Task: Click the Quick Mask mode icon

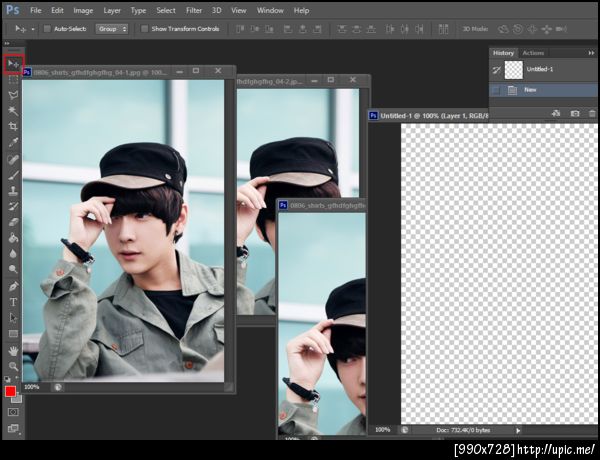Action: pos(13,412)
